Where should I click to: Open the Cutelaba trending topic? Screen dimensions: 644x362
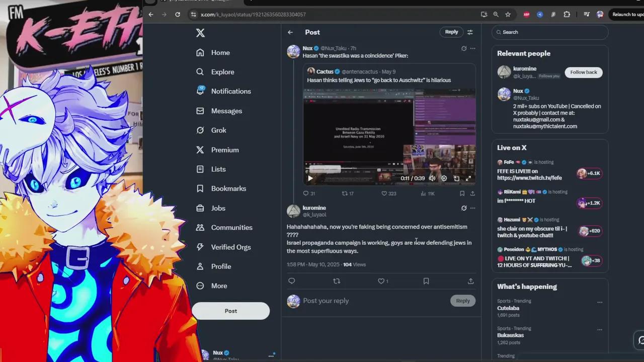pos(508,308)
